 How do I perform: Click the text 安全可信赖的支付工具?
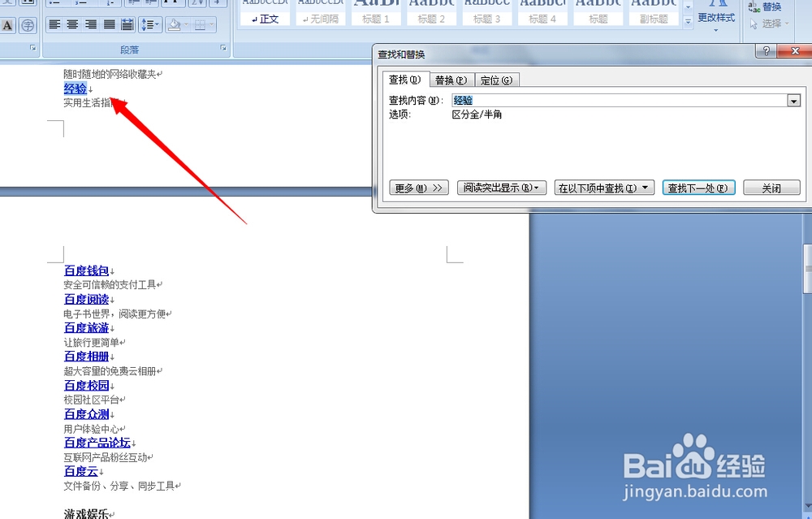[x=110, y=284]
